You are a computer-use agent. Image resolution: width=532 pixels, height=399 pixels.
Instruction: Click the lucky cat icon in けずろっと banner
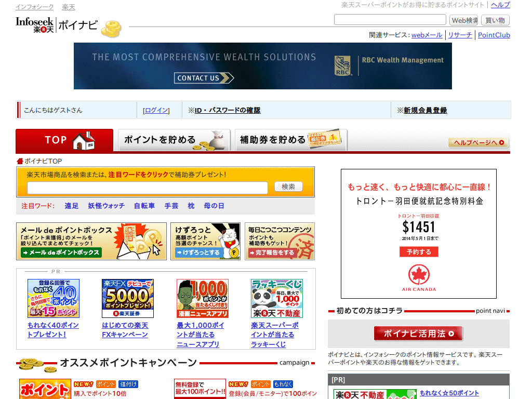click(x=230, y=242)
